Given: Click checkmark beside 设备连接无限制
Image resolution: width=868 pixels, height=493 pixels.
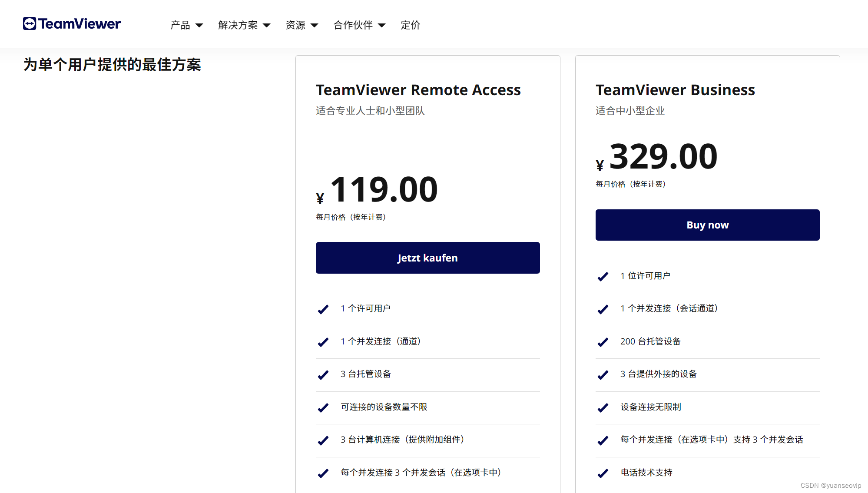Looking at the screenshot, I should tap(603, 407).
